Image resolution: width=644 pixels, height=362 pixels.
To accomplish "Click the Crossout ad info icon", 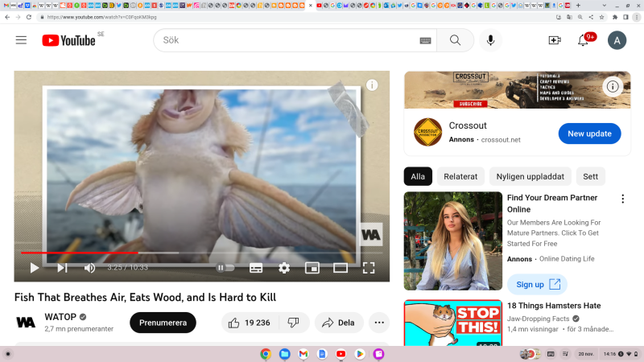I will (613, 87).
